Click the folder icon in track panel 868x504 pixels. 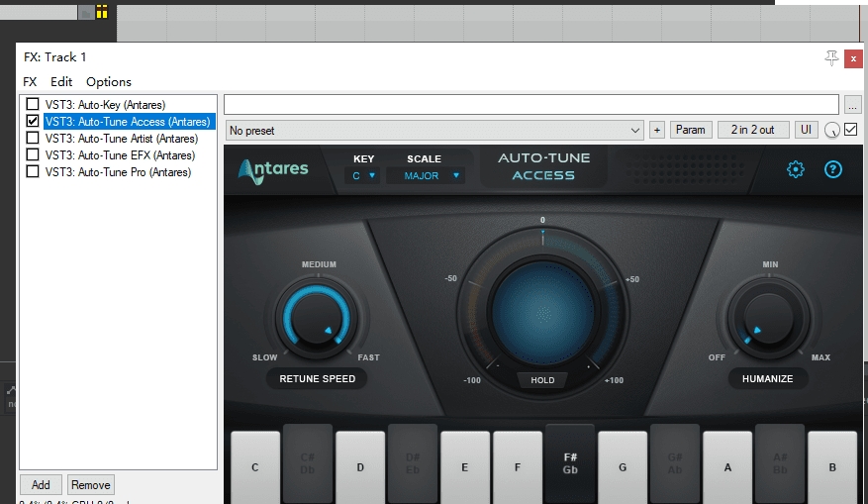[85, 12]
